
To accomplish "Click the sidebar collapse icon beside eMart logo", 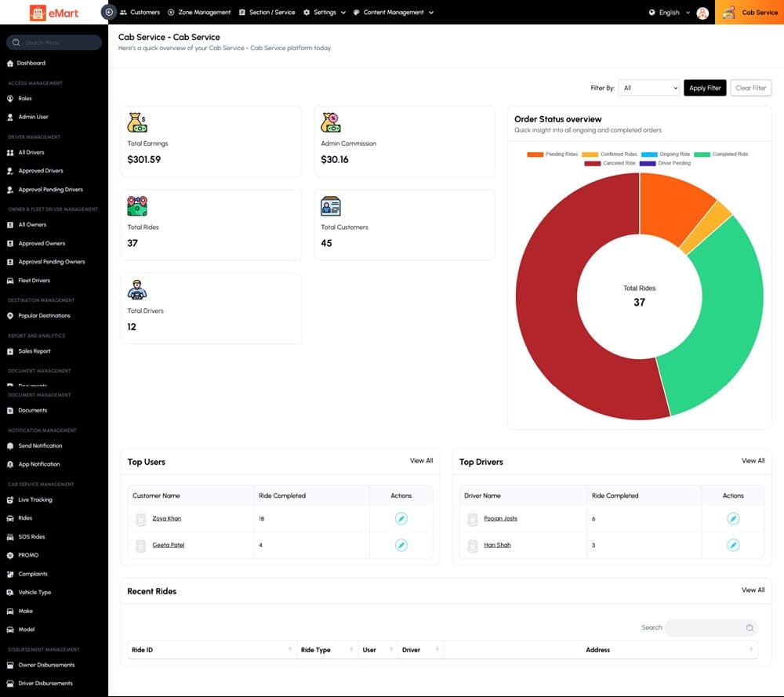I will coord(109,13).
